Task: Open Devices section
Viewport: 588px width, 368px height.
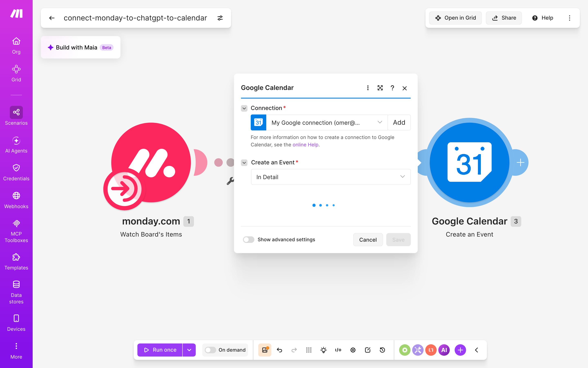Action: [16, 323]
